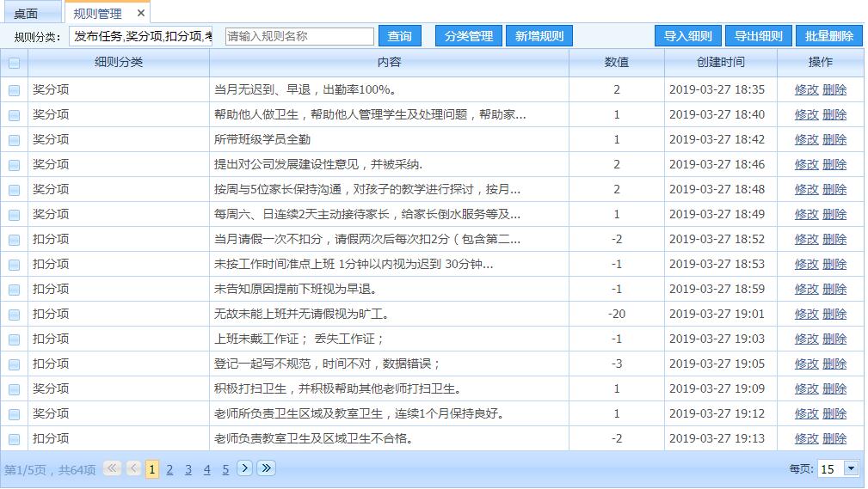The height and width of the screenshot is (489, 868).
Task: Click the 查询 search button
Action: click(399, 36)
